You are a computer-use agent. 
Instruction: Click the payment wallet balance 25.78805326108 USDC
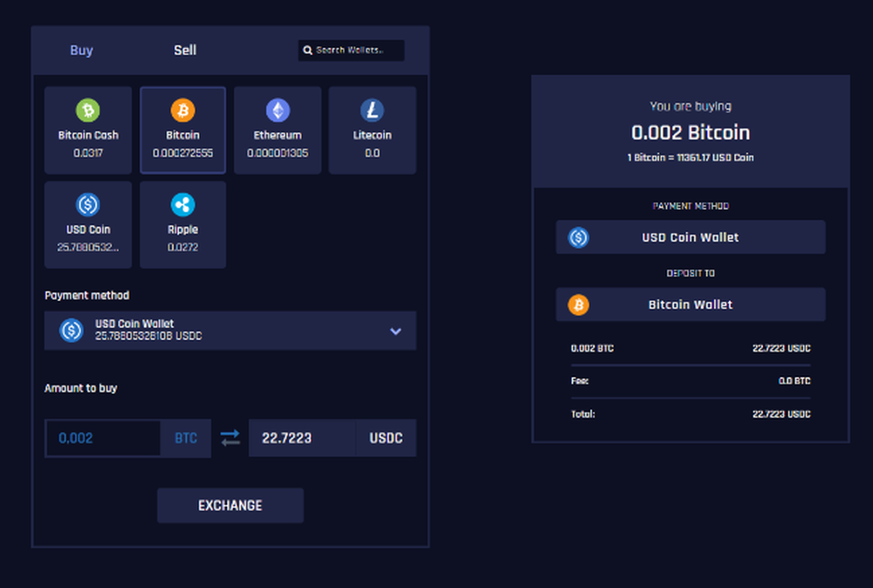148,336
